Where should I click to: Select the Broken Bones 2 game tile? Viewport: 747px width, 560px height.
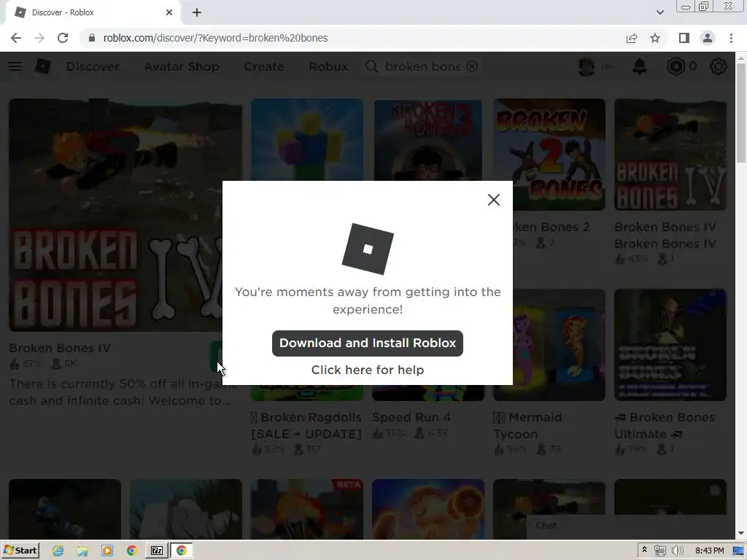tap(549, 155)
